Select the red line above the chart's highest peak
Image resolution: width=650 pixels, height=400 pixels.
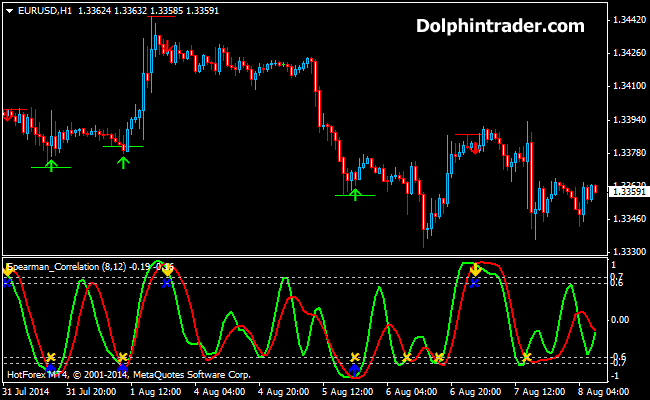(161, 18)
